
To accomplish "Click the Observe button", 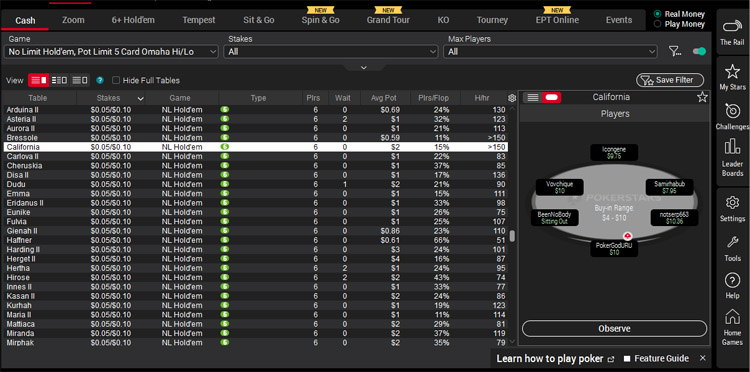I will coord(614,329).
